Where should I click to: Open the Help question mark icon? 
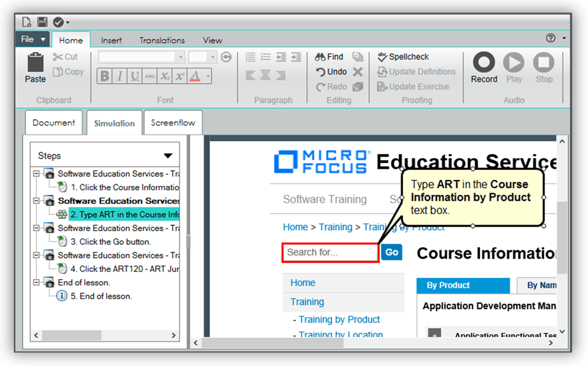point(551,38)
